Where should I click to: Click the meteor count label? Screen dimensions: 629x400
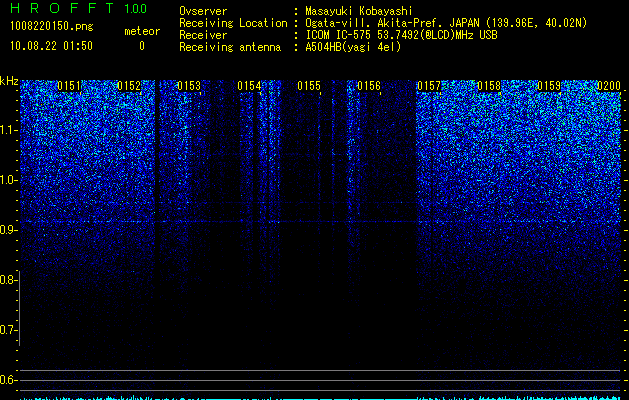click(x=142, y=31)
